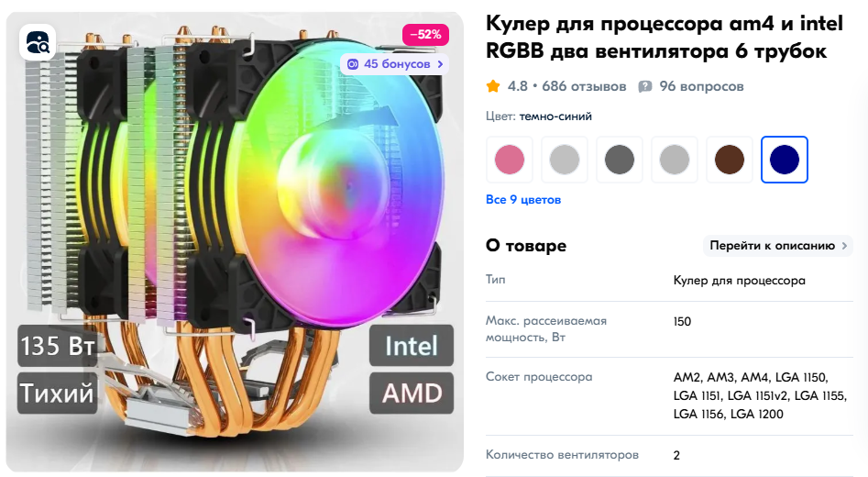This screenshot has width=868, height=477.
Task: Select the dark blue color swatch
Action: [x=785, y=160]
